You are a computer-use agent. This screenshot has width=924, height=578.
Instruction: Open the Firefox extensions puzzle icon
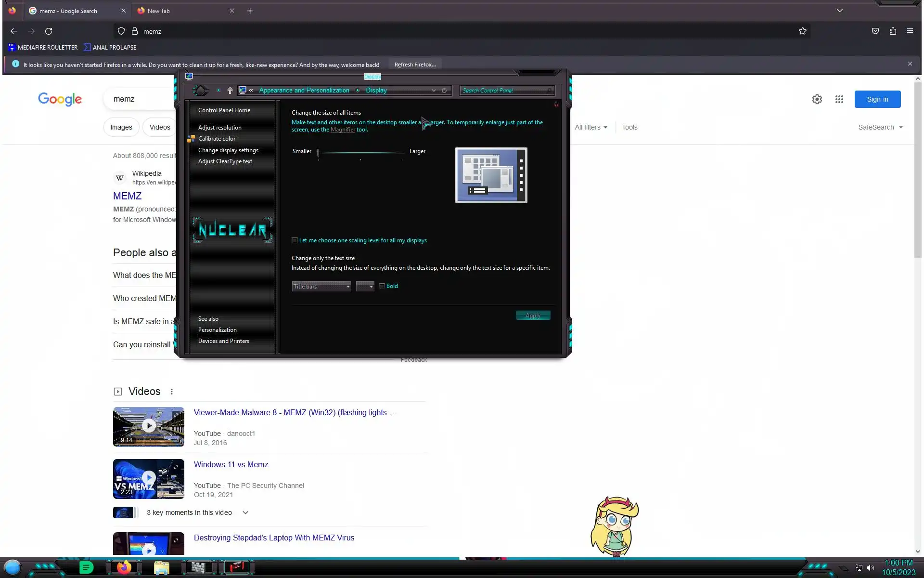click(x=893, y=31)
